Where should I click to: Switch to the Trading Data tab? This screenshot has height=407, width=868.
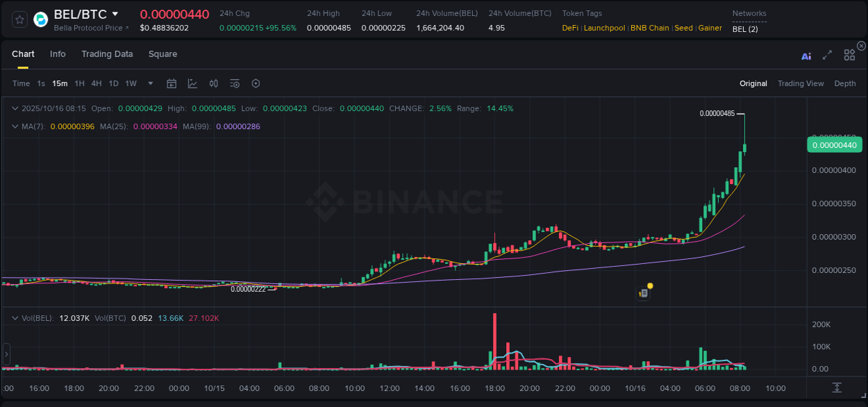coord(107,54)
